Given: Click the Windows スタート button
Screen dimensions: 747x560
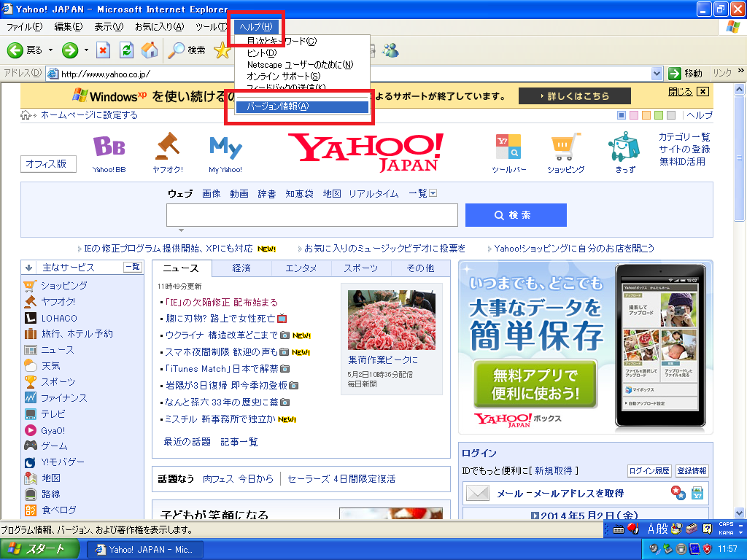Looking at the screenshot, I should 39,549.
